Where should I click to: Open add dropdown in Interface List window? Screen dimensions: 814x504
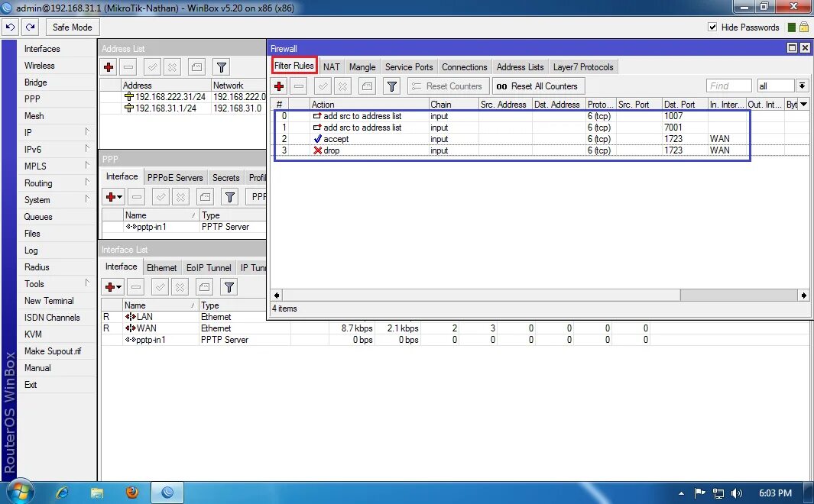click(113, 286)
